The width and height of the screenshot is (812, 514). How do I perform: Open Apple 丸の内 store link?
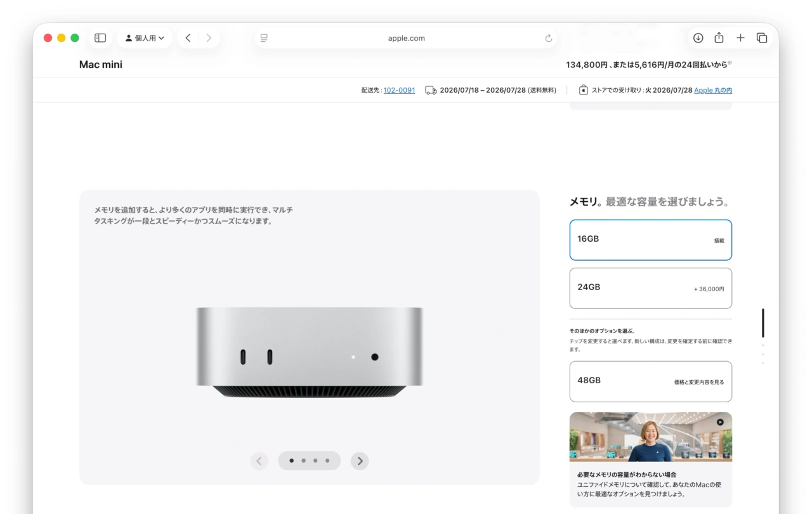point(713,90)
